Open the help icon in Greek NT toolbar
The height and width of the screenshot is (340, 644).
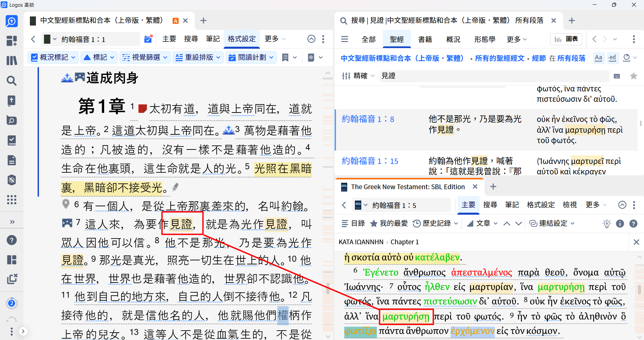(633, 223)
